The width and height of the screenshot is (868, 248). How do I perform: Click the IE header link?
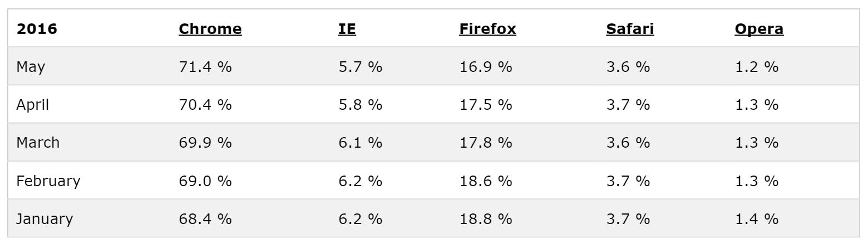[347, 29]
